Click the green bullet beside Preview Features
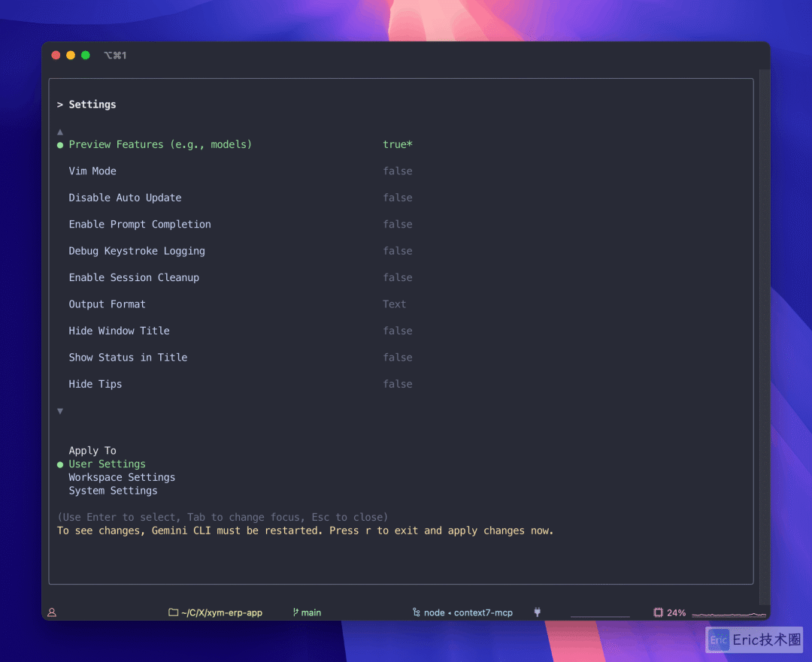Image resolution: width=812 pixels, height=662 pixels. tap(59, 144)
